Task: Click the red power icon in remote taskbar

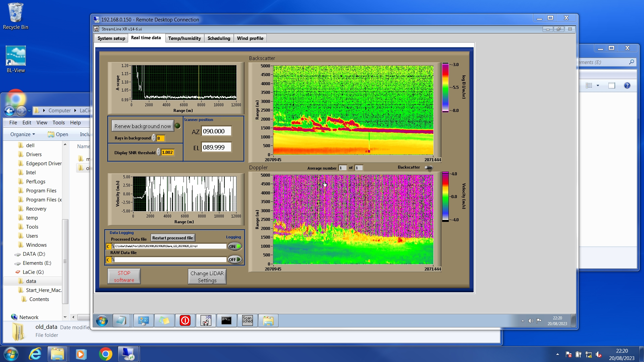Action: point(185,321)
